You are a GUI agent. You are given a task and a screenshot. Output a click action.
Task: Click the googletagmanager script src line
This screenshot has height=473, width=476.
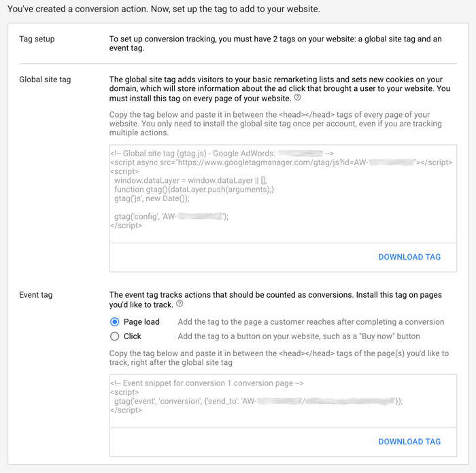(282, 162)
